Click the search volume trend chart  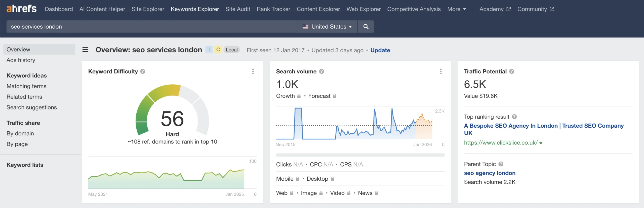(354, 123)
